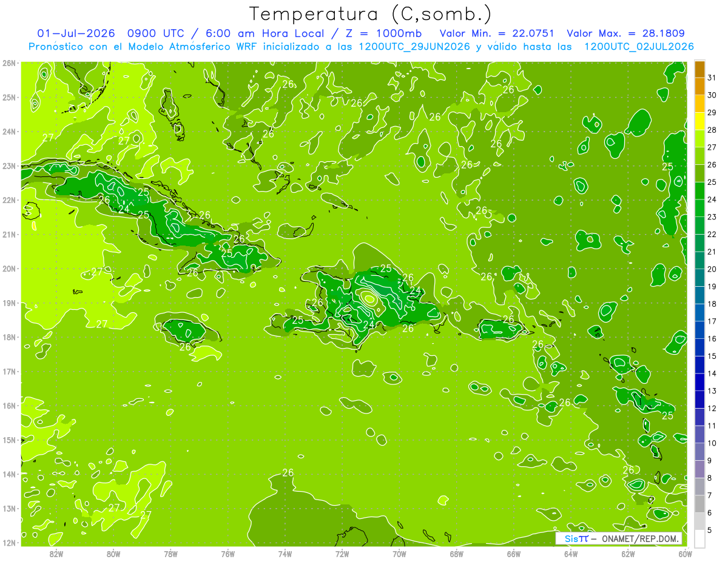Click the '22N' latitude axis label
Image resolution: width=728 pixels, height=562 pixels.
[9, 200]
